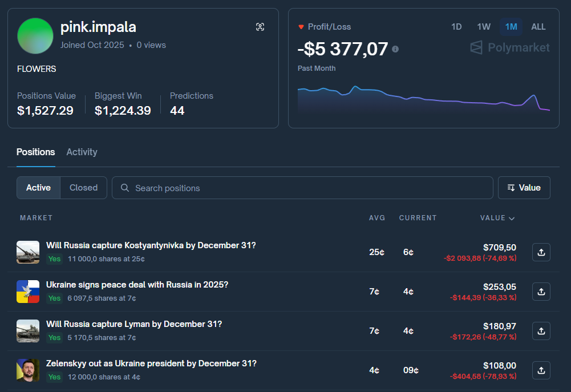
Task: Click the Profit/Loss info icon
Action: tap(395, 49)
